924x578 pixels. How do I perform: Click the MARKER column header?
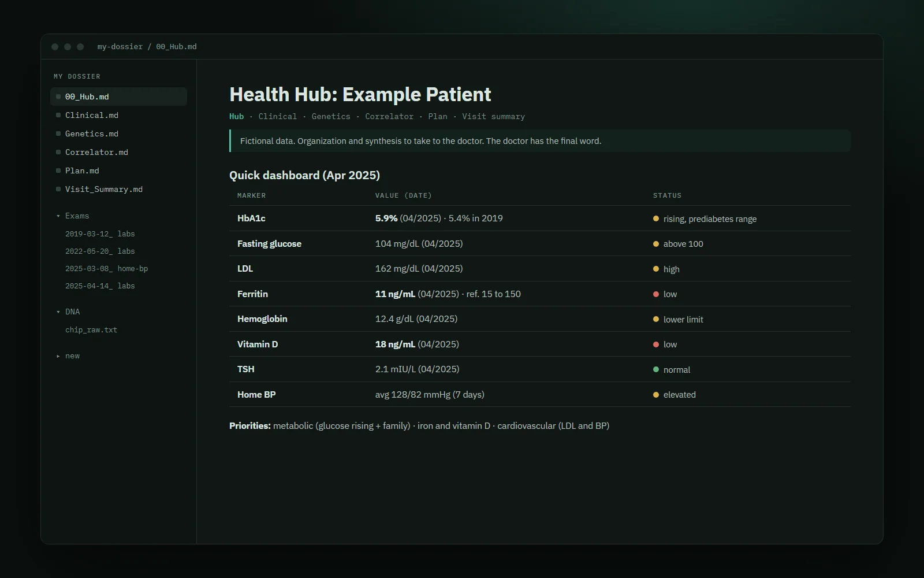click(252, 195)
